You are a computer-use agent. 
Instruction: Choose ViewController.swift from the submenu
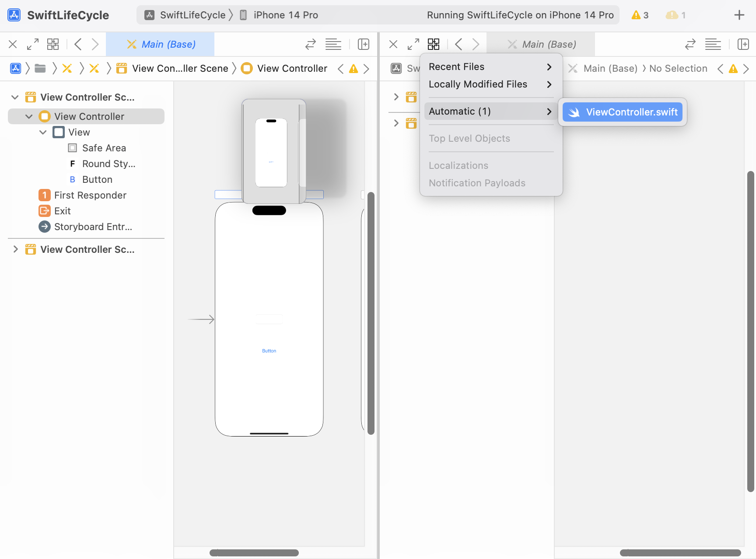pyautogui.click(x=623, y=112)
